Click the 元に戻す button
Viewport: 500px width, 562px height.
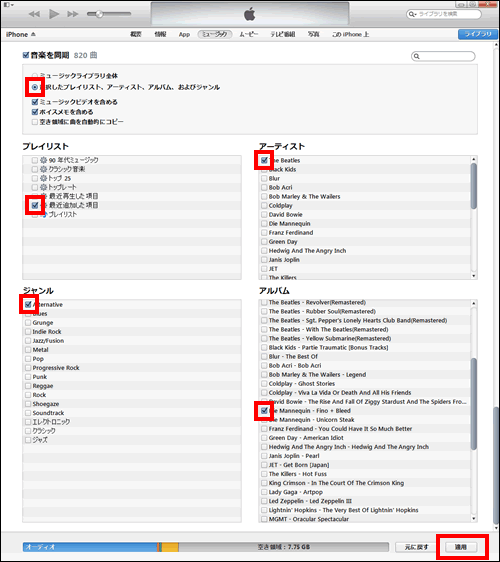[x=416, y=547]
